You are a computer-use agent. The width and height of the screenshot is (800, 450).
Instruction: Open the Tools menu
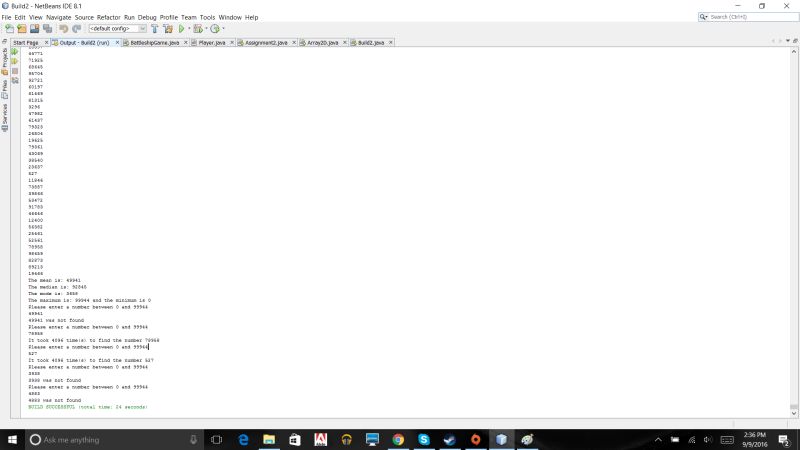coord(207,17)
